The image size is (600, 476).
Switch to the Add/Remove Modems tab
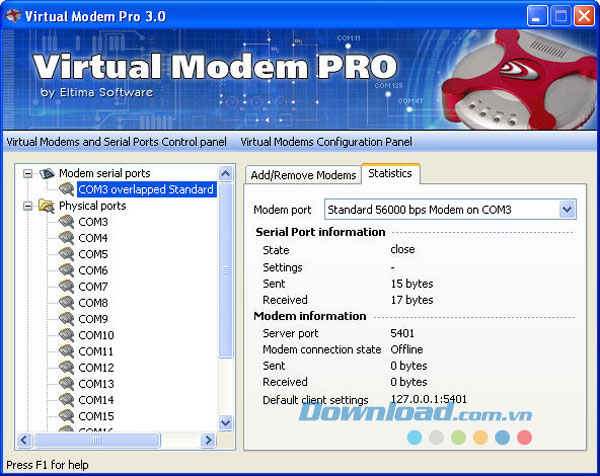click(302, 175)
